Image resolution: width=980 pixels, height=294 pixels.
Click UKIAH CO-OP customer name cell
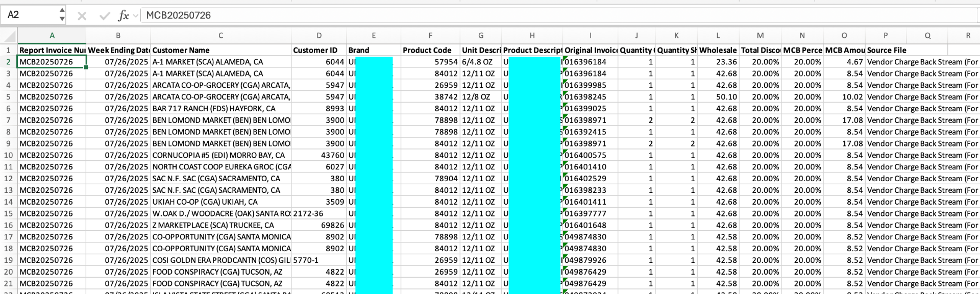click(220, 202)
